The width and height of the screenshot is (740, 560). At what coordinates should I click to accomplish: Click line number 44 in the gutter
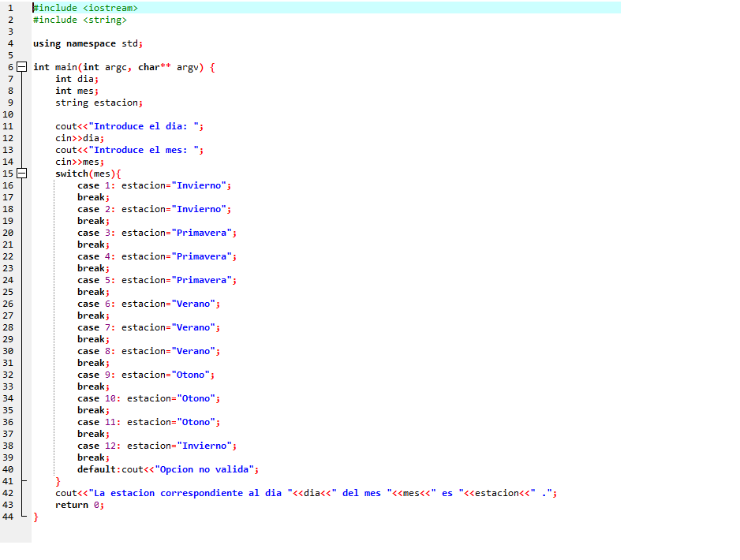point(8,517)
